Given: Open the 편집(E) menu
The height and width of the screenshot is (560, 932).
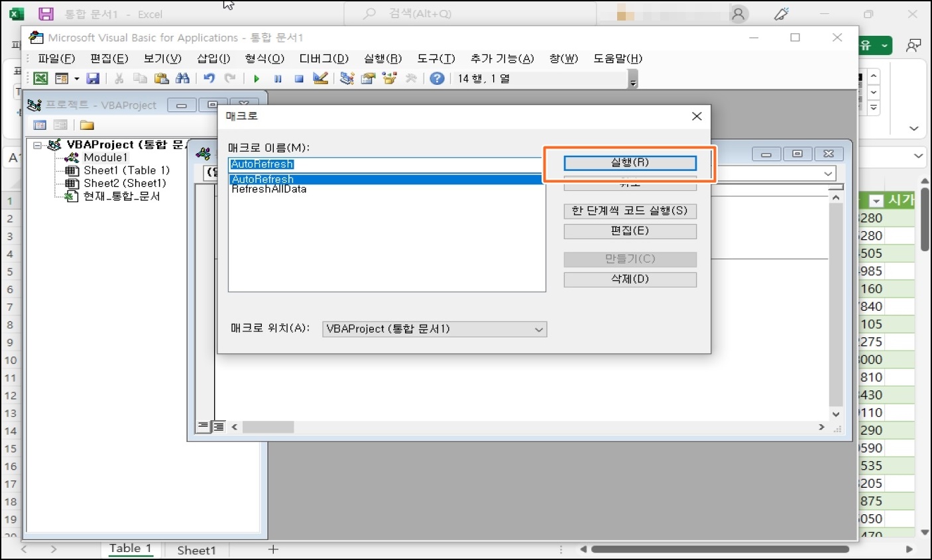Looking at the screenshot, I should click(109, 58).
